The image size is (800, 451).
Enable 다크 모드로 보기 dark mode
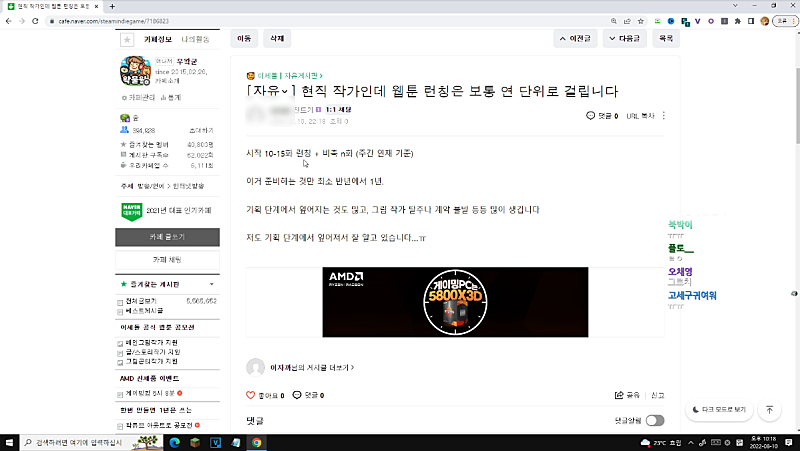(x=719, y=409)
